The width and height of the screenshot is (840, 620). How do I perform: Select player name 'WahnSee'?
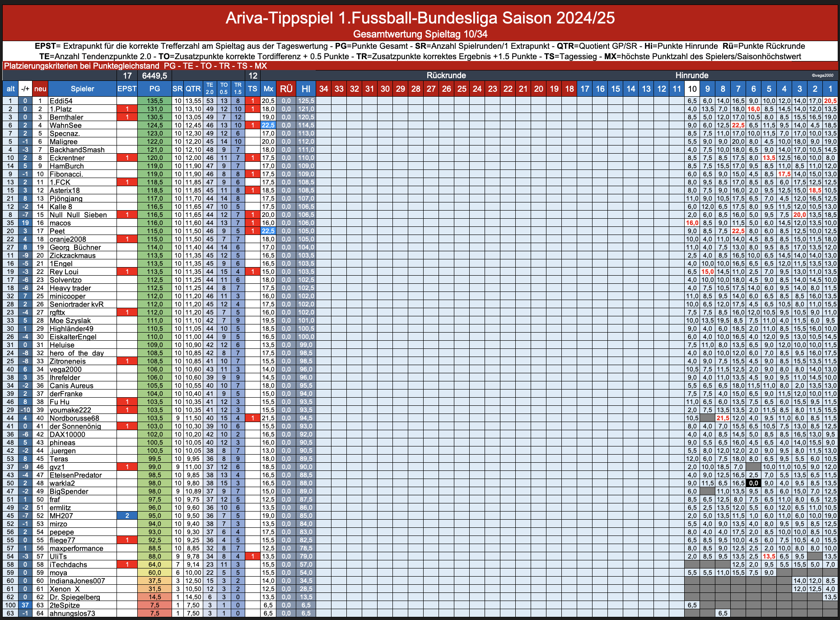click(65, 125)
